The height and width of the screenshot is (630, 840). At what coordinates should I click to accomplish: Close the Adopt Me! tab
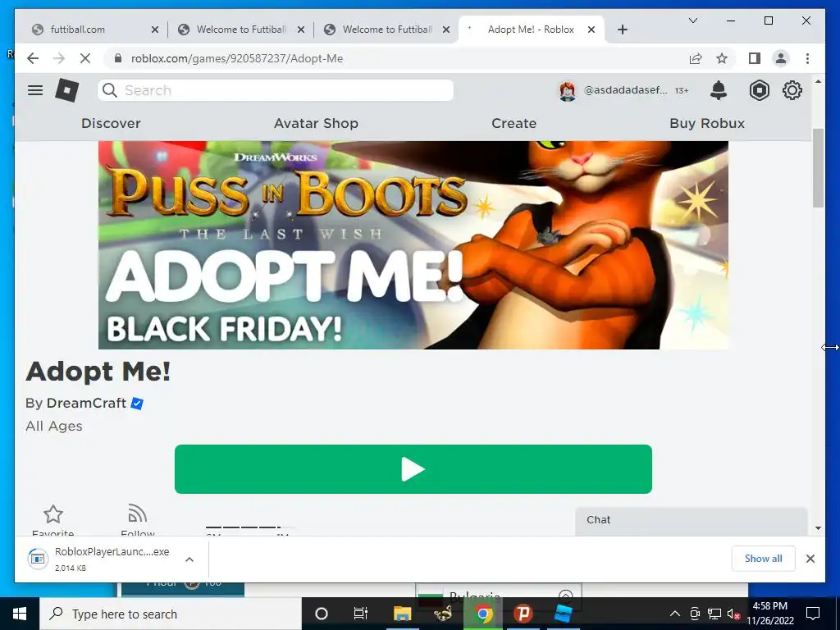pos(591,30)
